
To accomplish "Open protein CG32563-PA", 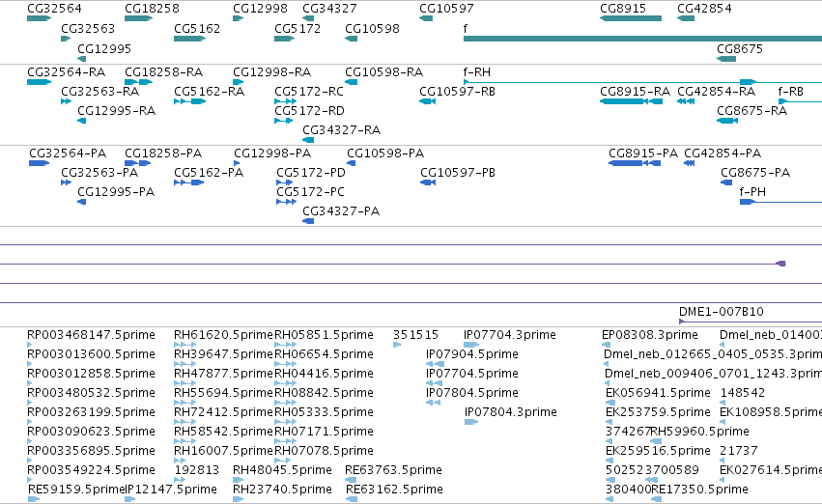I will tap(99, 173).
